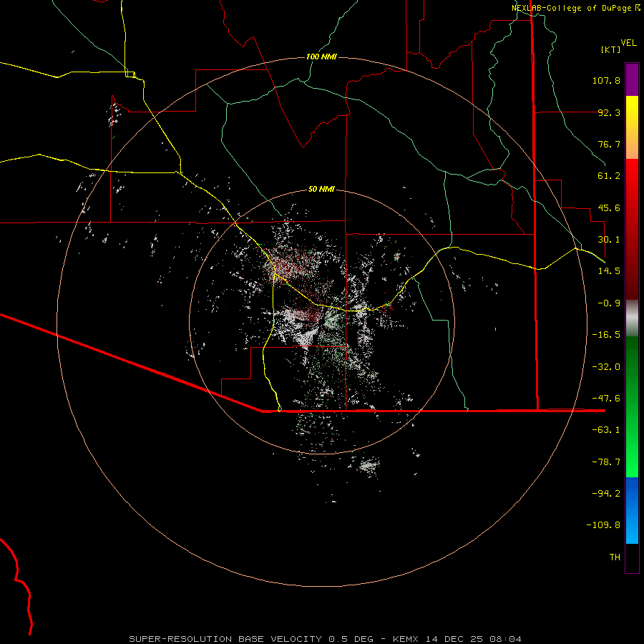
Task: Click the -63.1 velocity scale value
Action: pyautogui.click(x=606, y=430)
